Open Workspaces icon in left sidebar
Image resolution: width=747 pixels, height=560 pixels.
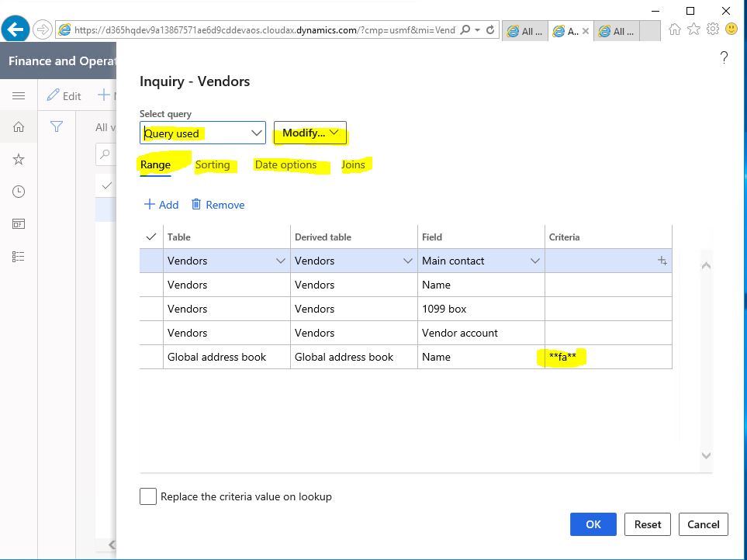(x=19, y=224)
